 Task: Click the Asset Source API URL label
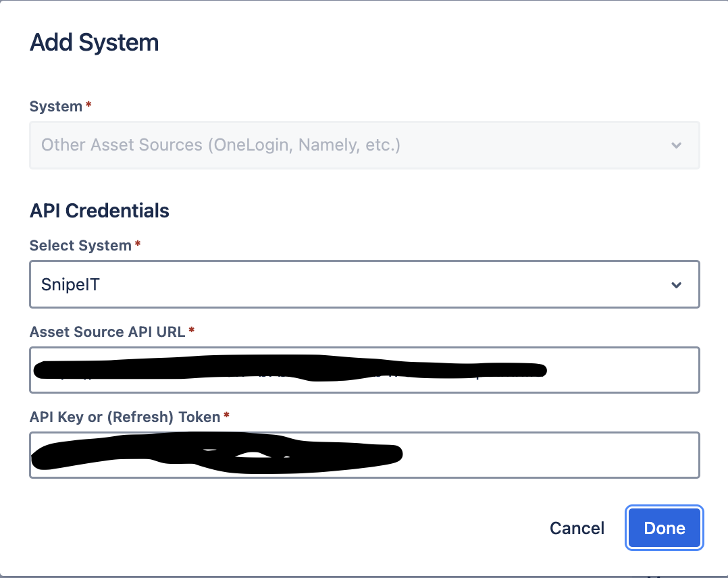pos(107,332)
